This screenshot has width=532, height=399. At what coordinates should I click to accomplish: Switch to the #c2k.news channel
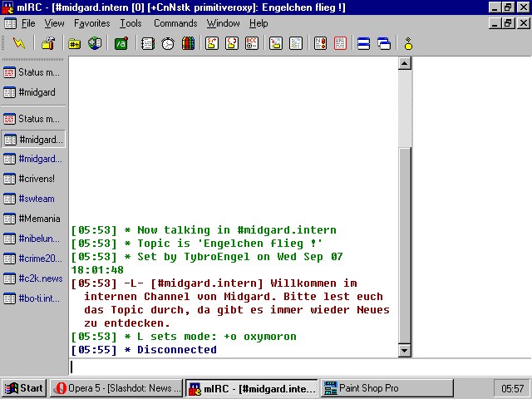pos(33,279)
